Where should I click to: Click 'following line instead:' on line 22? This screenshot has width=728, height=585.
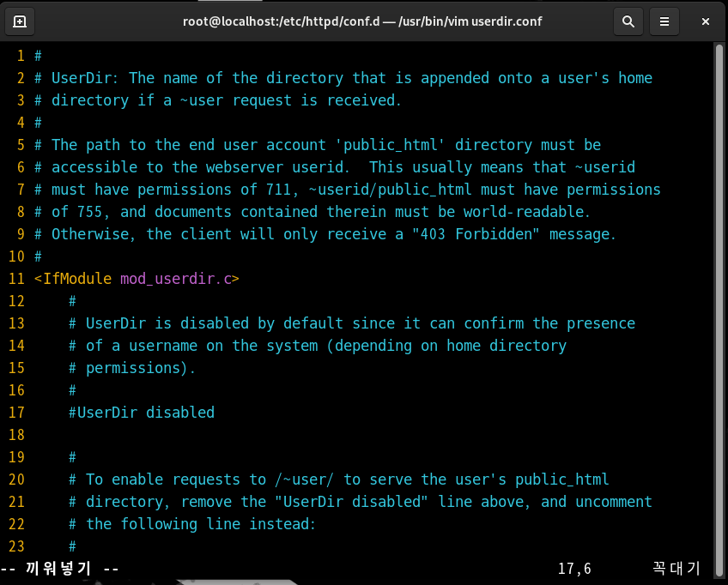(218, 524)
